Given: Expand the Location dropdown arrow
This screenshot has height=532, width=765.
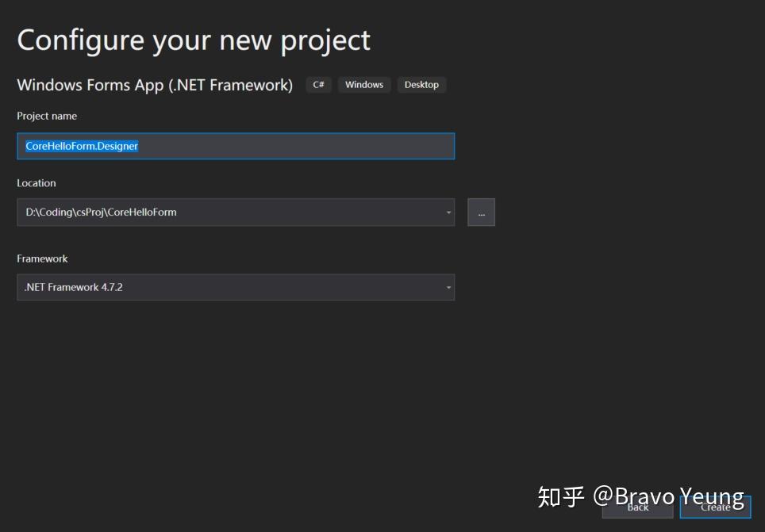Looking at the screenshot, I should click(448, 212).
